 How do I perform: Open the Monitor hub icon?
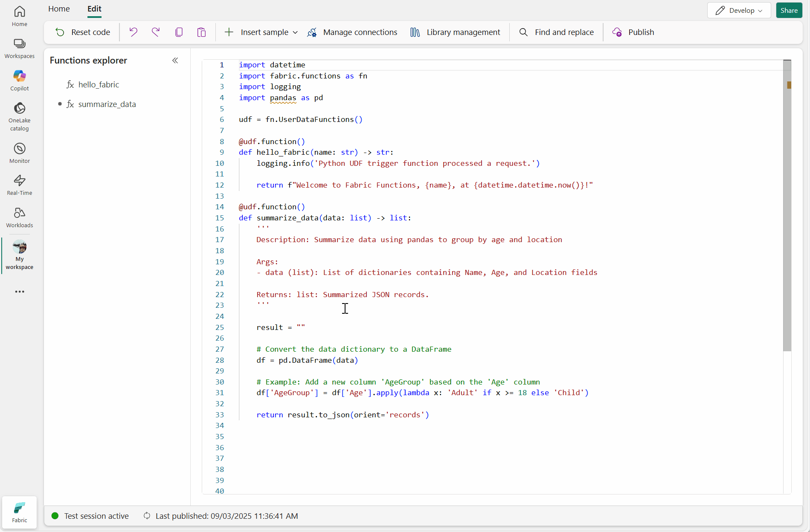(20, 153)
